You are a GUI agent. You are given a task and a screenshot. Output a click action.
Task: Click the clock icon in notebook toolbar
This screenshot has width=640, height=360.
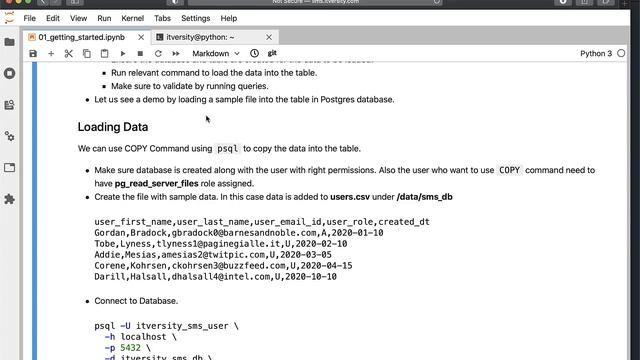[254, 53]
